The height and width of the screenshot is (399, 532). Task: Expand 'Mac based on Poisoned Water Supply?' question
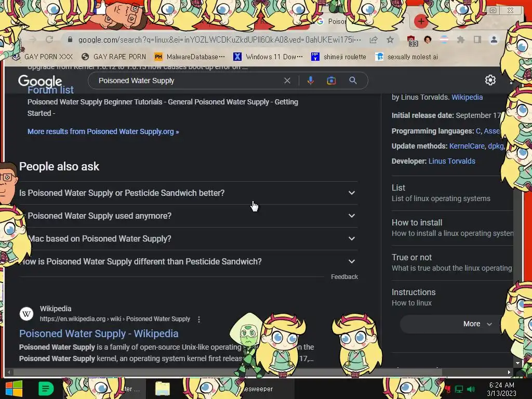coord(188,239)
